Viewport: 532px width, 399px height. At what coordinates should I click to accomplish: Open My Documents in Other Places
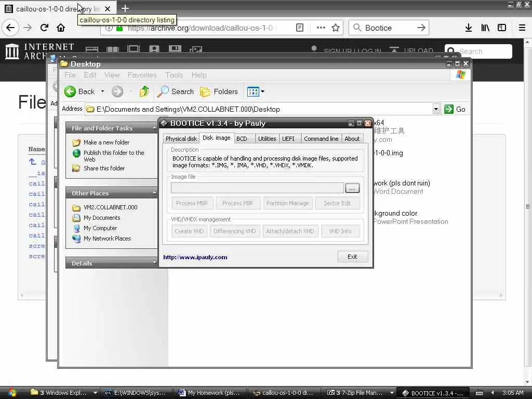102,218
